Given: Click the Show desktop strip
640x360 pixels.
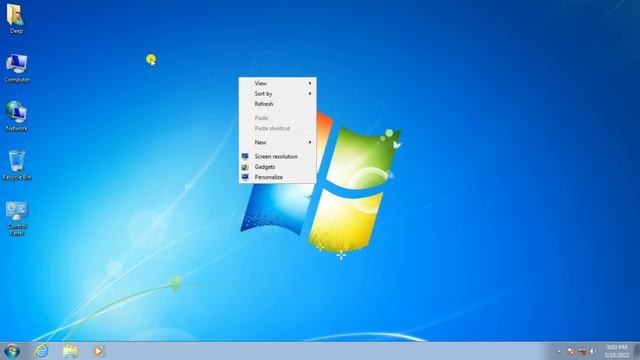Looking at the screenshot, I should (x=637, y=351).
